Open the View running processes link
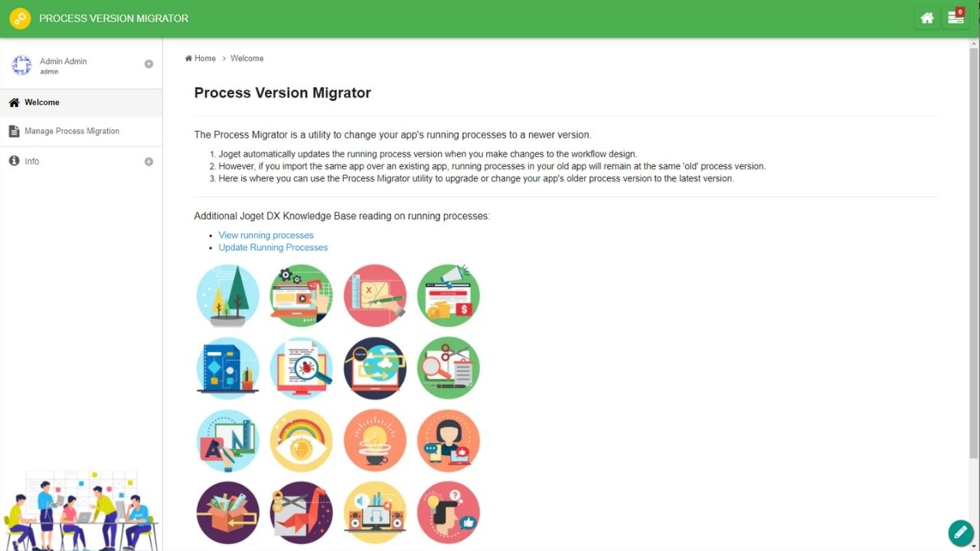This screenshot has width=980, height=551. point(266,235)
